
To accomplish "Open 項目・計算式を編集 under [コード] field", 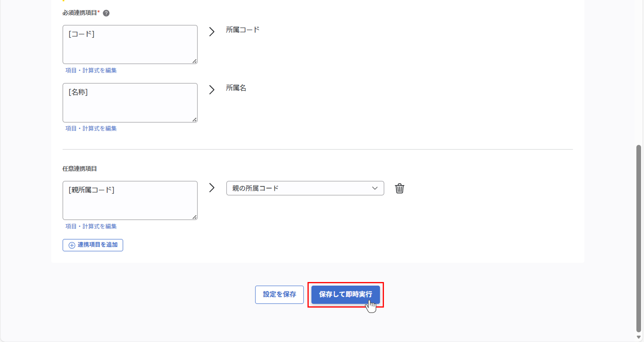I will click(x=91, y=70).
